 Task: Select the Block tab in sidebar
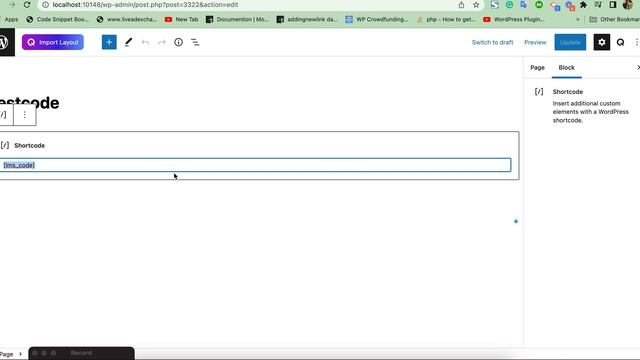point(567,68)
